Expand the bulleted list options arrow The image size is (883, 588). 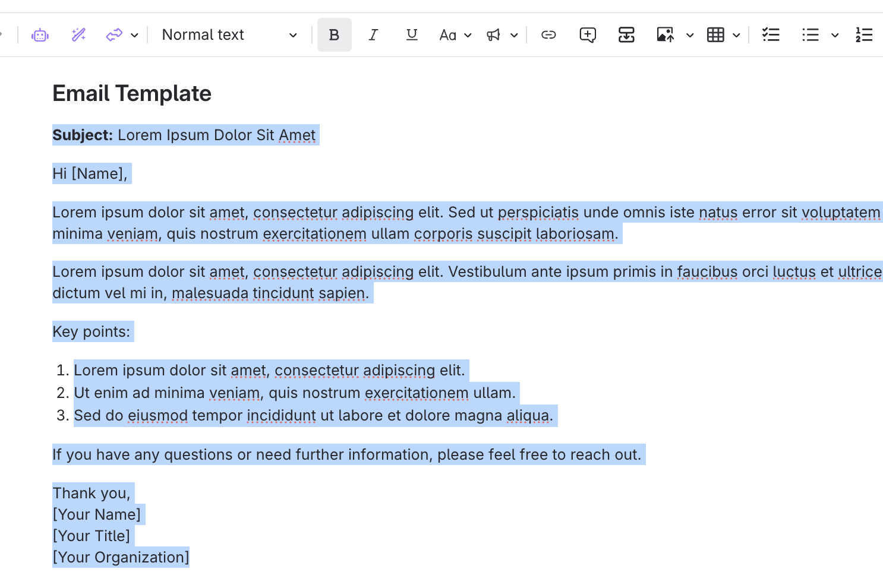[835, 36]
